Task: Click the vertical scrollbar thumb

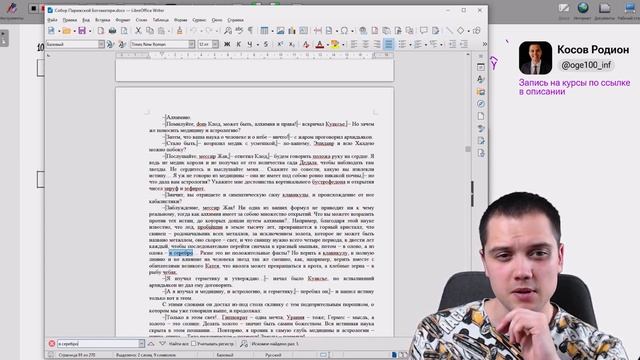Action: [x=468, y=149]
